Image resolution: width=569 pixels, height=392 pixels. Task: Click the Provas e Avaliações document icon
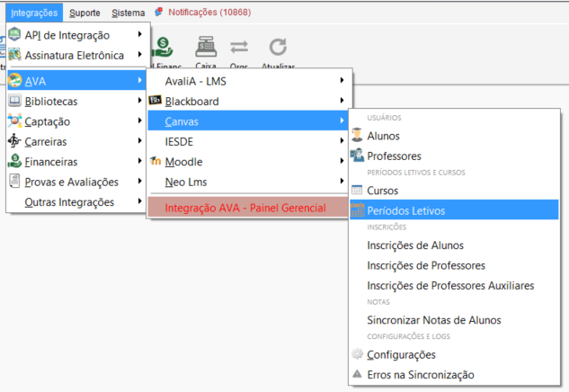[x=14, y=181]
